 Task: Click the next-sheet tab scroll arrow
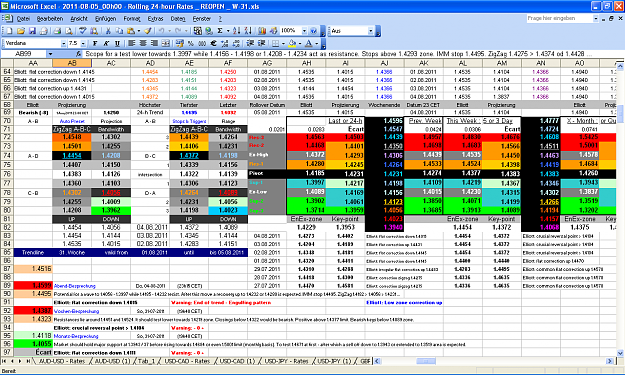point(20,361)
